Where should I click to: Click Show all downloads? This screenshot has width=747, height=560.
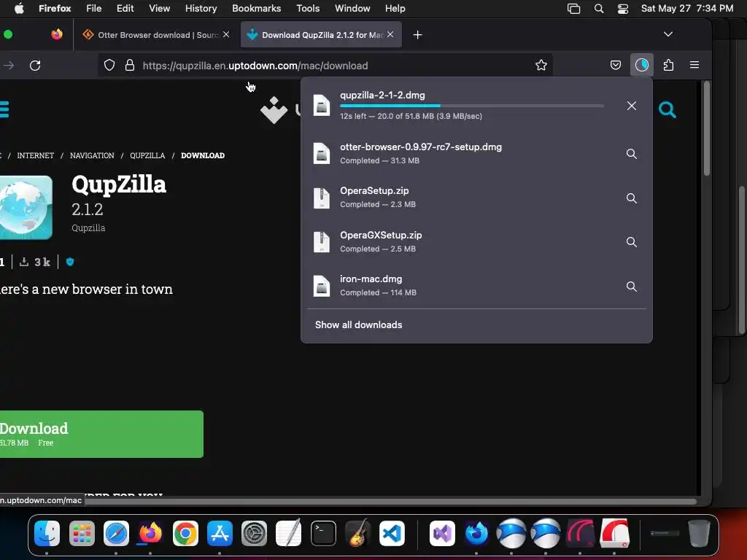click(x=358, y=324)
